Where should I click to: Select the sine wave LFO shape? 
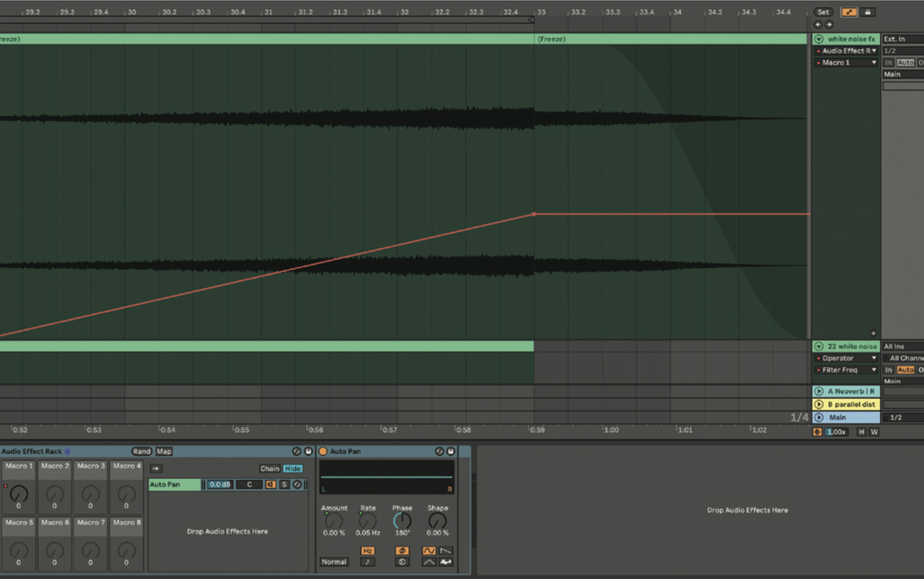coord(429,551)
